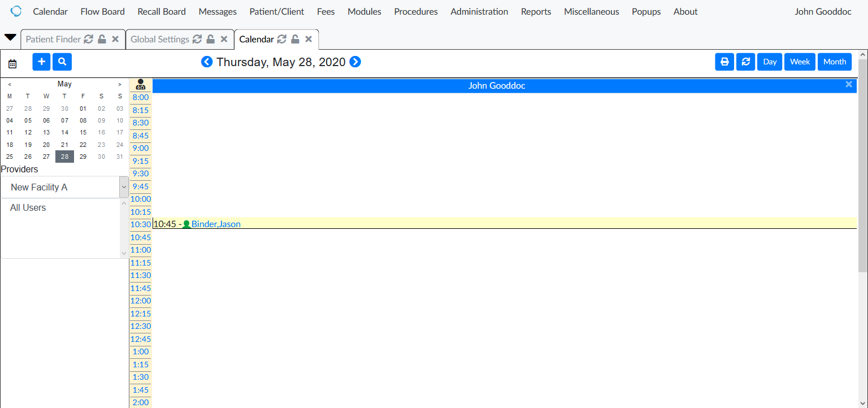Open the add appointment plus icon
The height and width of the screenshot is (408, 868).
click(41, 62)
